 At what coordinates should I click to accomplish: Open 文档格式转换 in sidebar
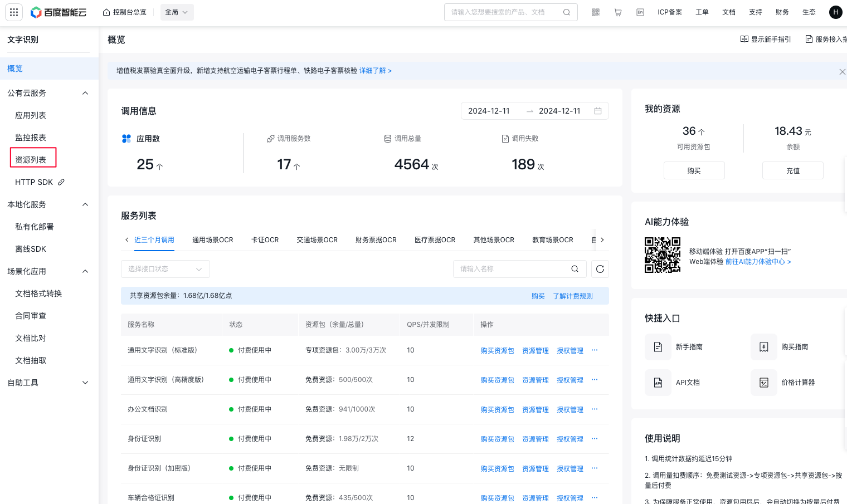(38, 293)
